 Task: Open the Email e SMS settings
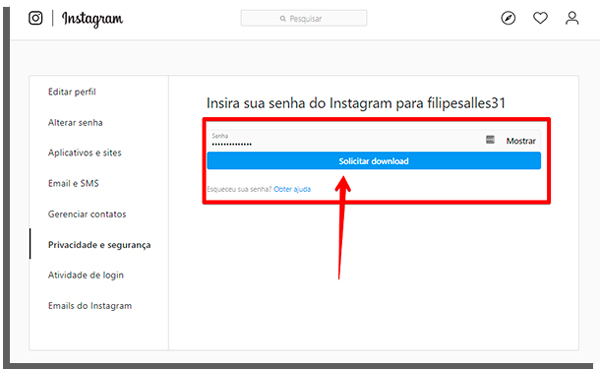[x=73, y=183]
